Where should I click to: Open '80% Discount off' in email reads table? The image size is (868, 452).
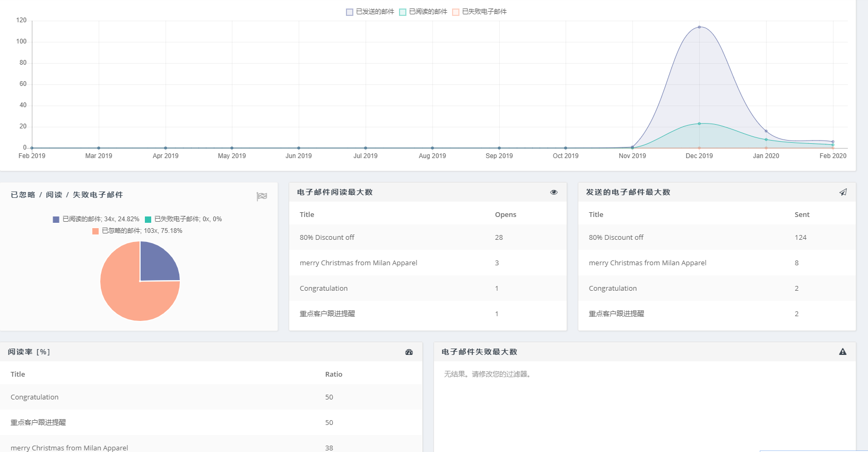pyautogui.click(x=327, y=237)
